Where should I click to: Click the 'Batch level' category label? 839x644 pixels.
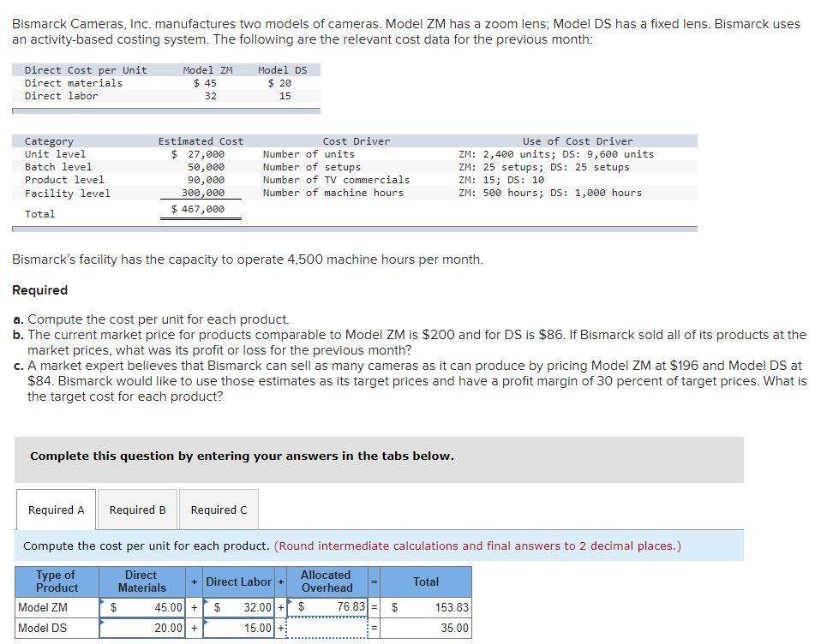[57, 167]
